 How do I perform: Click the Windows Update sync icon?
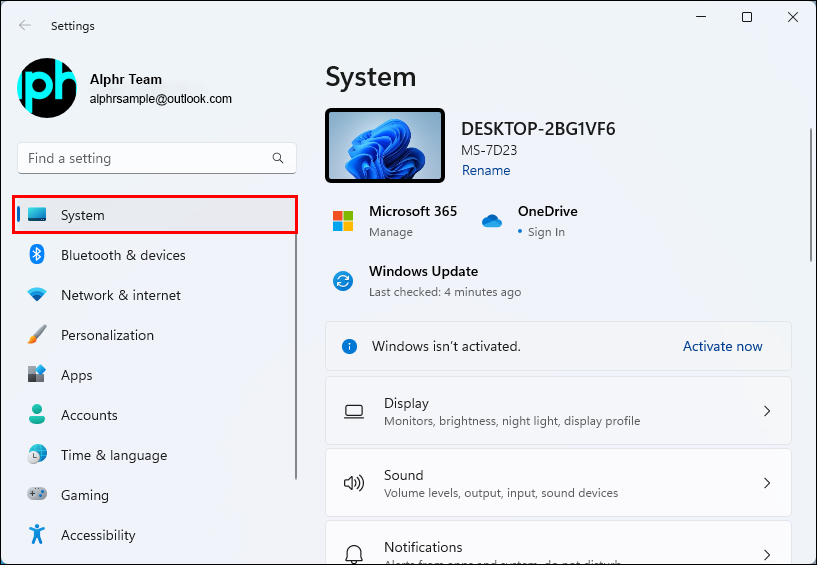[x=343, y=281]
